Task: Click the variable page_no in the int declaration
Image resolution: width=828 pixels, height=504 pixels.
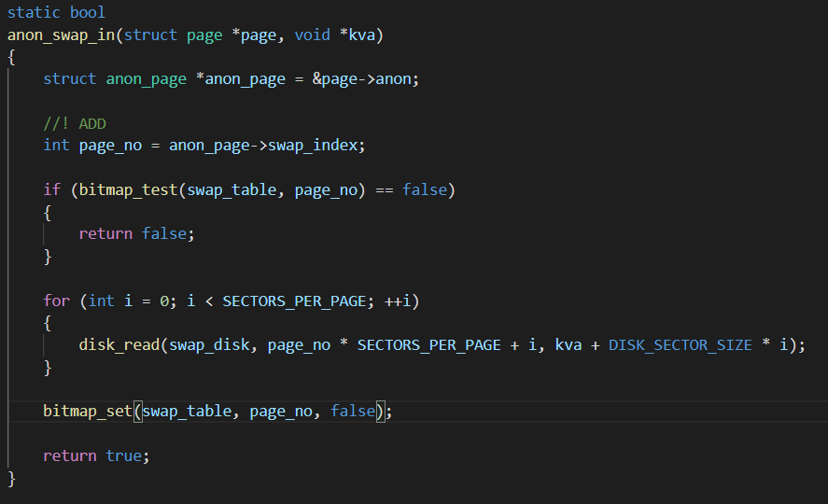Action: coord(110,146)
